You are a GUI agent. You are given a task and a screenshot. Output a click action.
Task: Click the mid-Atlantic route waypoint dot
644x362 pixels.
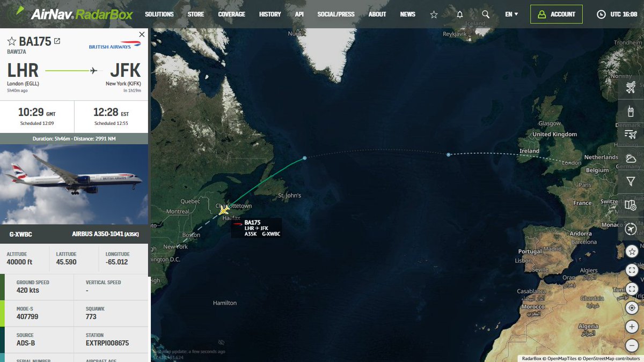coord(449,154)
